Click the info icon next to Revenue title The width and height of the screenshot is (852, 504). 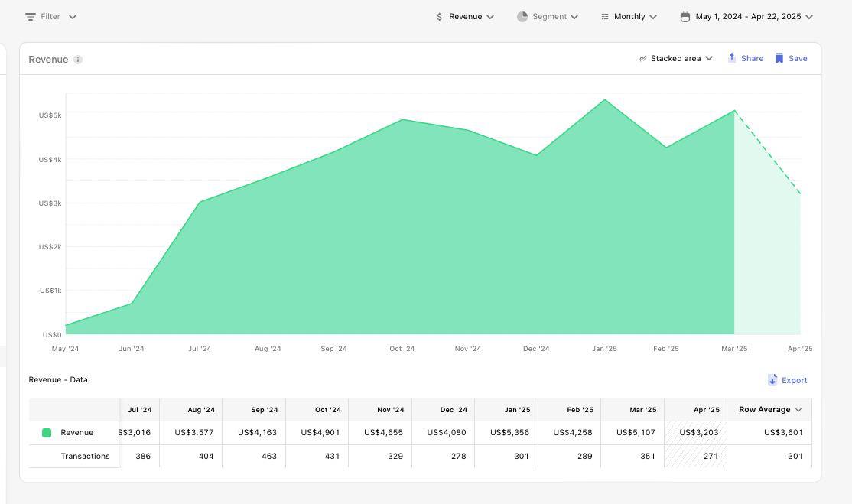click(x=78, y=60)
